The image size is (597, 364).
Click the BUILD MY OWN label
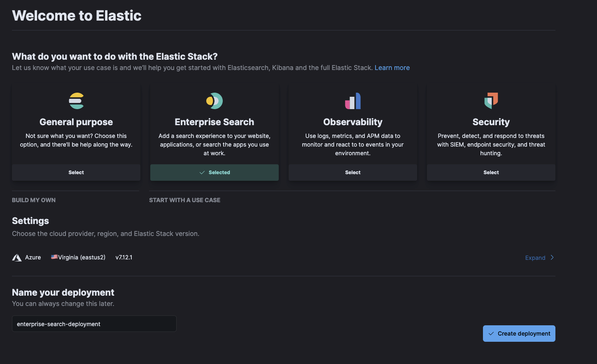pos(34,200)
